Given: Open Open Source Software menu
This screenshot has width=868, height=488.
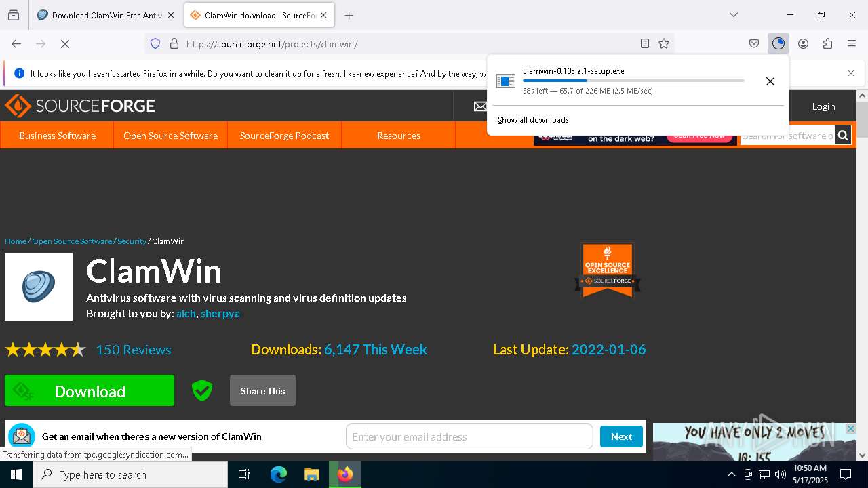Looking at the screenshot, I should coord(170,136).
